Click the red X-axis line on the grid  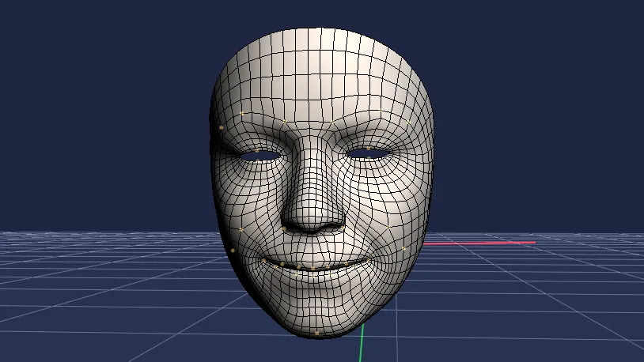(479, 243)
